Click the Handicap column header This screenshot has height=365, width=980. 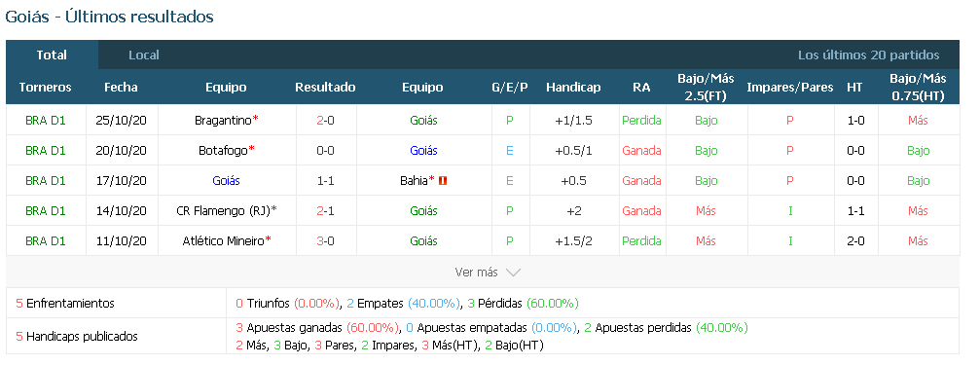tap(573, 88)
